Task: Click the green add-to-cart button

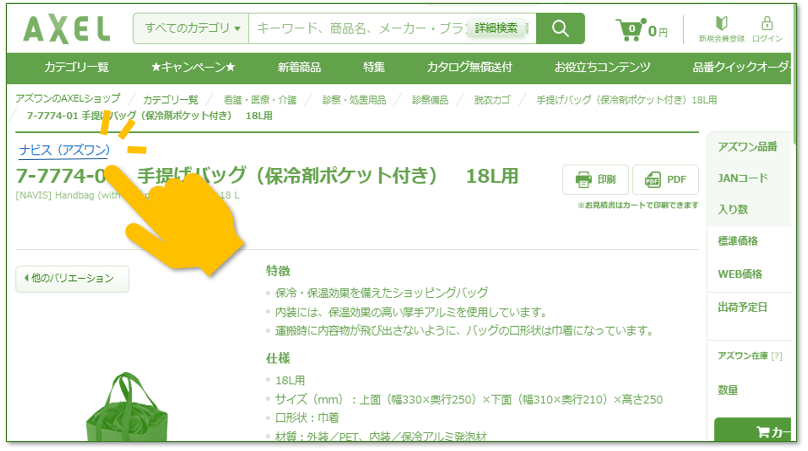Action: tap(753, 431)
